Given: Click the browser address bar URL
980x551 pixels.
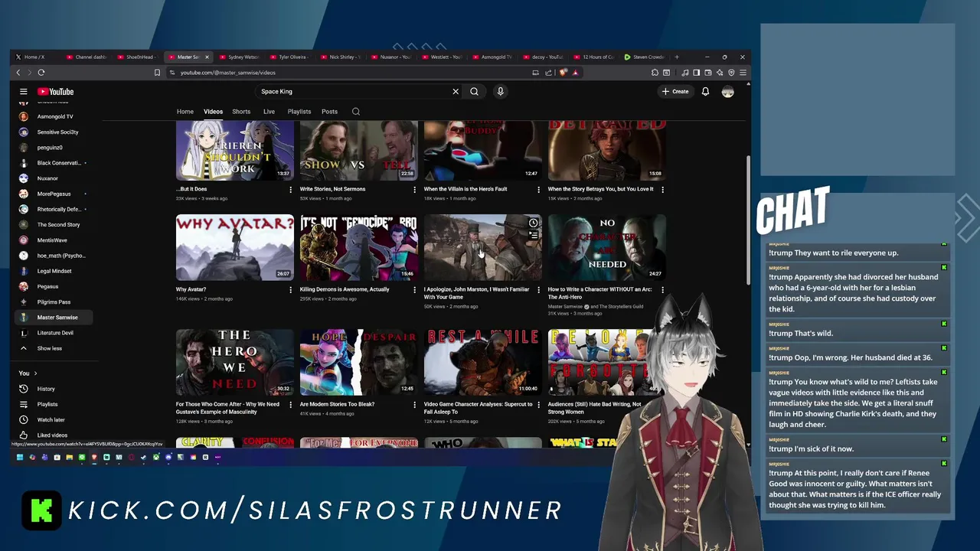Looking at the screenshot, I should click(x=228, y=73).
